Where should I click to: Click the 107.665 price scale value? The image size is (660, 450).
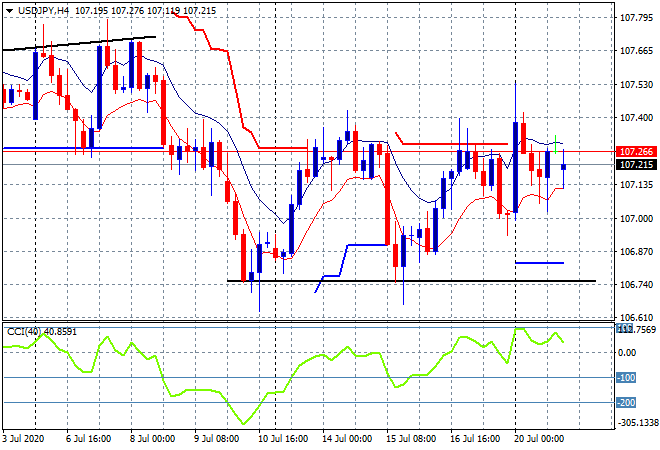[636, 51]
